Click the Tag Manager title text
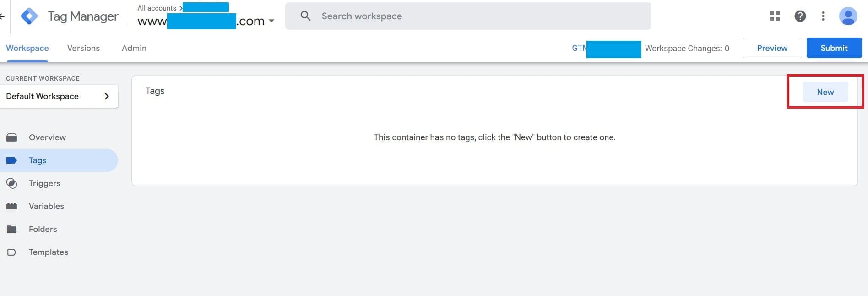Image resolution: width=868 pixels, height=296 pixels. click(83, 16)
